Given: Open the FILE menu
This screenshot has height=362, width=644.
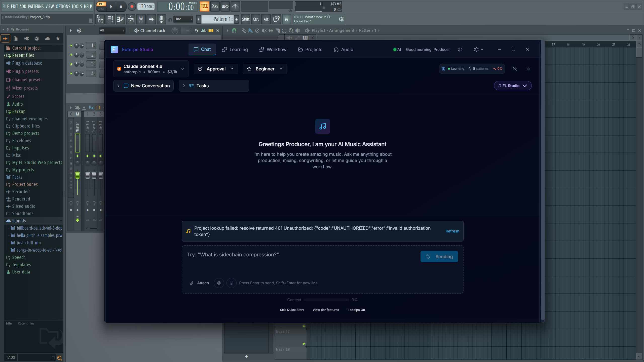Looking at the screenshot, I should [6, 7].
